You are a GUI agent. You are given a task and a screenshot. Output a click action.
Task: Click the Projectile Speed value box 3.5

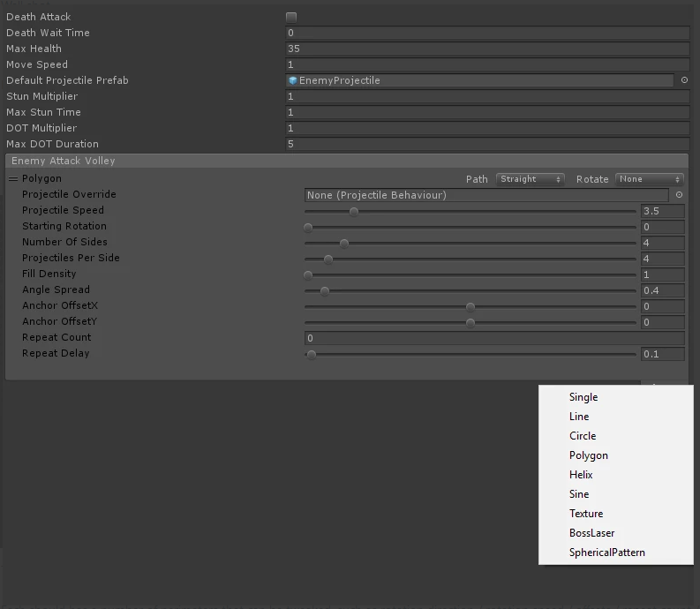tap(663, 211)
